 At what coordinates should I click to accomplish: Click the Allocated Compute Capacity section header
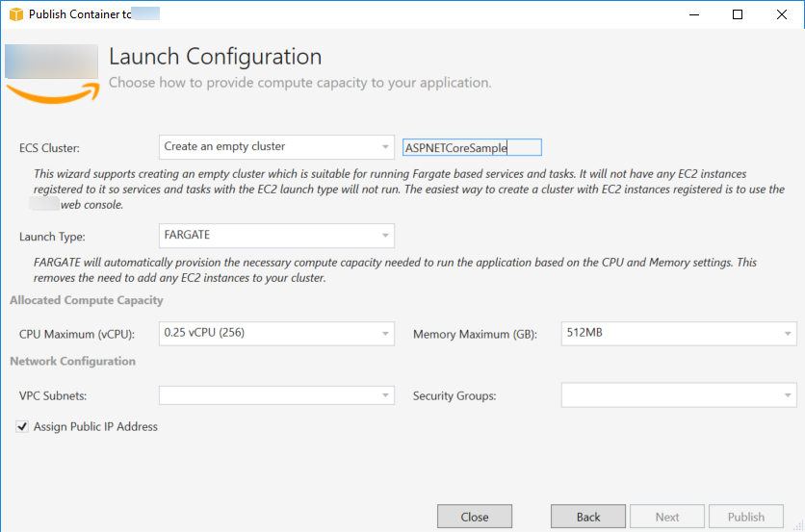tap(87, 300)
